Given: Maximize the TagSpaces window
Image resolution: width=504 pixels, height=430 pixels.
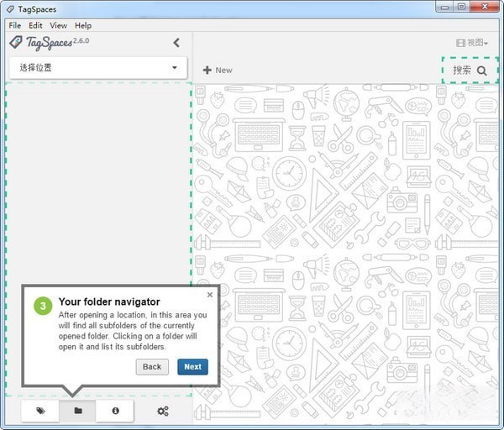Looking at the screenshot, I should [462, 8].
